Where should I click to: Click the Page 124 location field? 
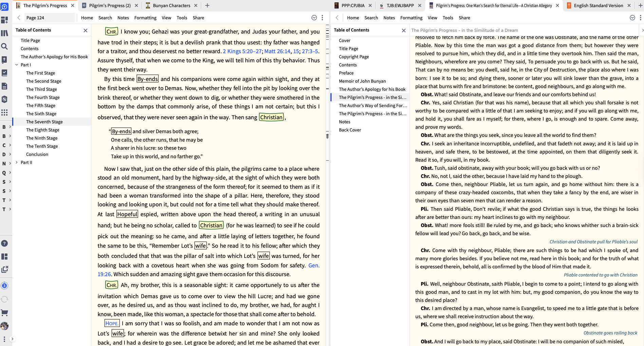coord(50,18)
